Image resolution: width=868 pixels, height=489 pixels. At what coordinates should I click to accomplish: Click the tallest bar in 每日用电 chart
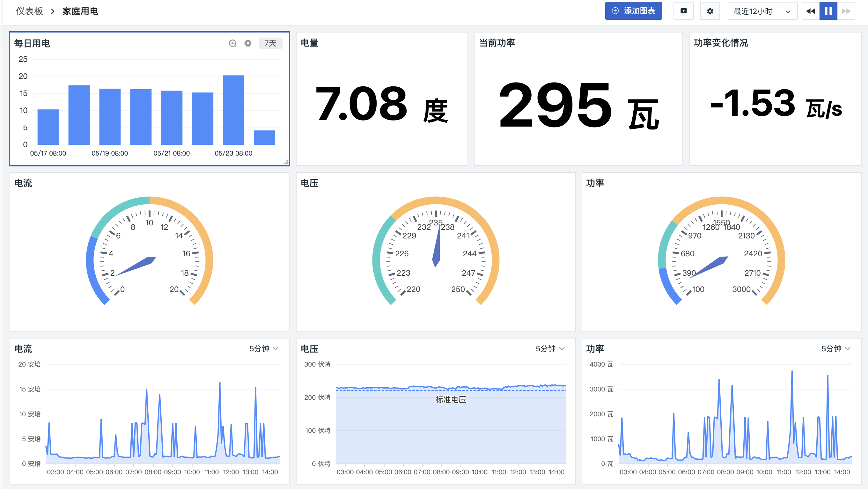click(x=233, y=110)
